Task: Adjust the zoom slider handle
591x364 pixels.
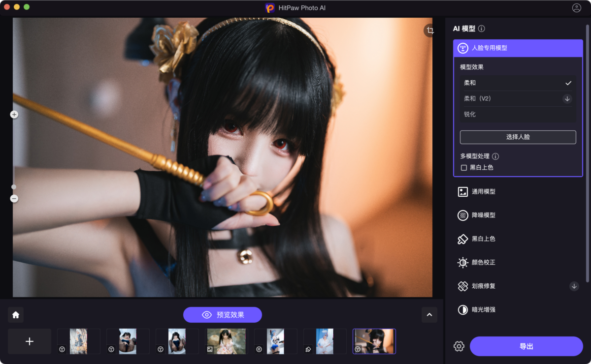Action: click(x=14, y=187)
